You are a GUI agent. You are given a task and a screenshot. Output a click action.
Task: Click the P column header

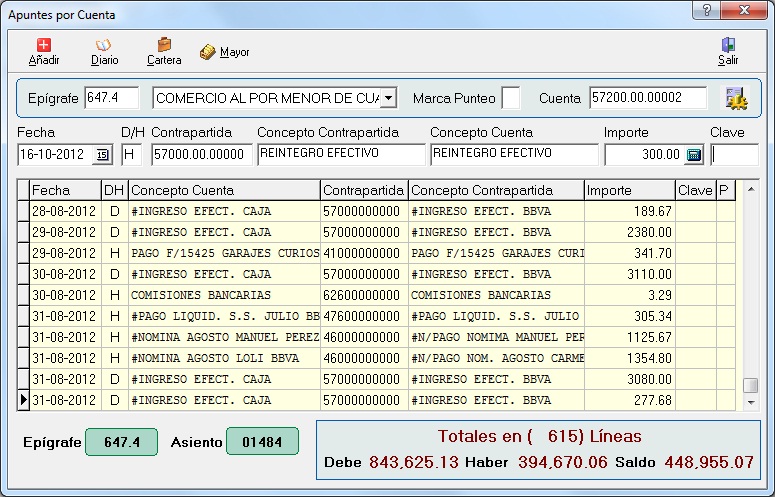726,190
